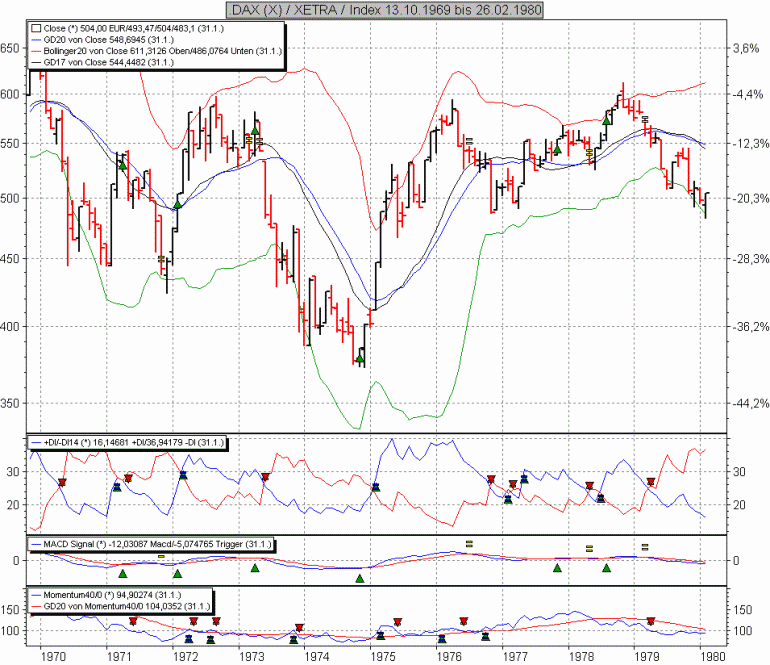Click the -12,3% percent axis label
This screenshot has height=665, width=770.
point(750,144)
